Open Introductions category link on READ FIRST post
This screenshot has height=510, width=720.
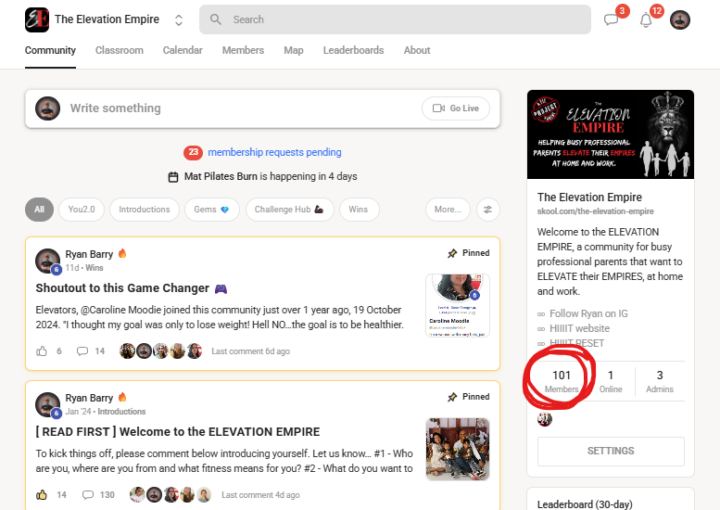122,411
